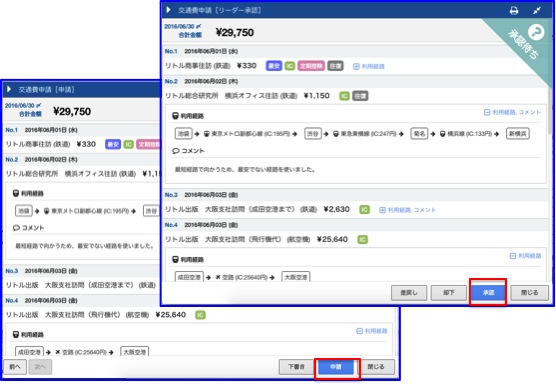Image resolution: width=556 pixels, height=385 pixels.
Task: Expand 利用経路 for No.1 in approval window
Action: tap(369, 66)
